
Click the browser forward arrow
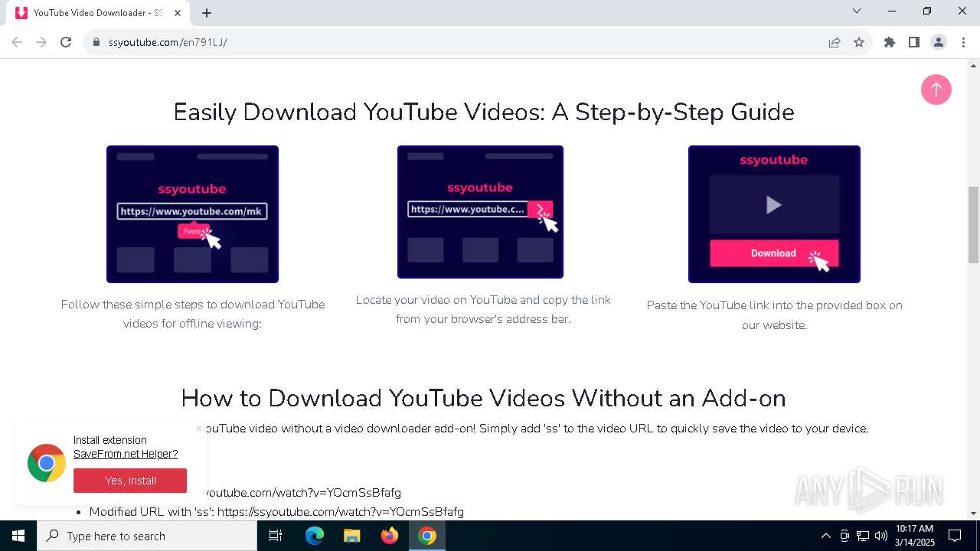[x=41, y=42]
